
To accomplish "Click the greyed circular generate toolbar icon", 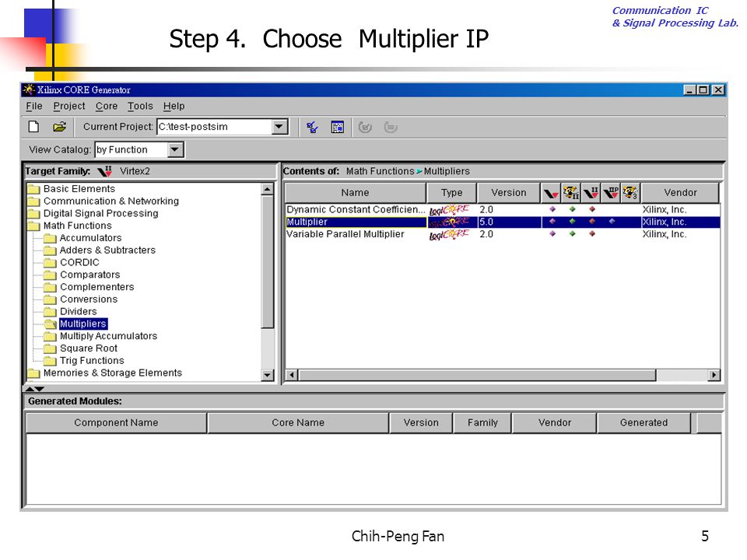I will point(365,127).
